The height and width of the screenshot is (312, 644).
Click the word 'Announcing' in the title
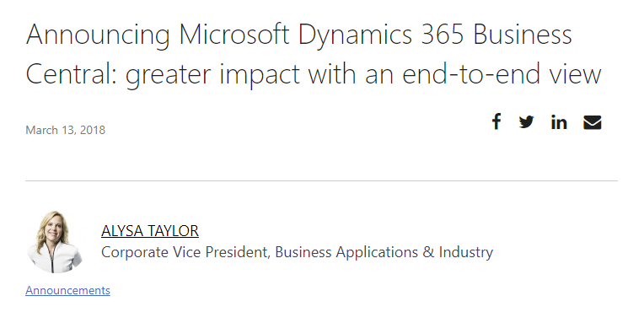98,35
